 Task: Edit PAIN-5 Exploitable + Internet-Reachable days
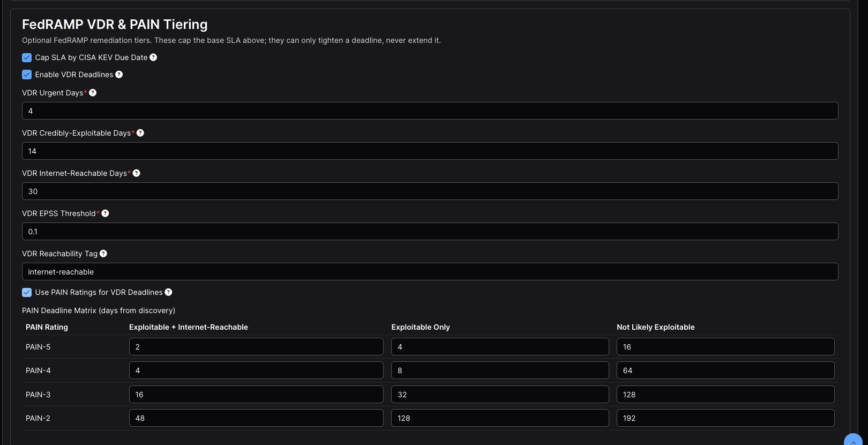point(256,347)
